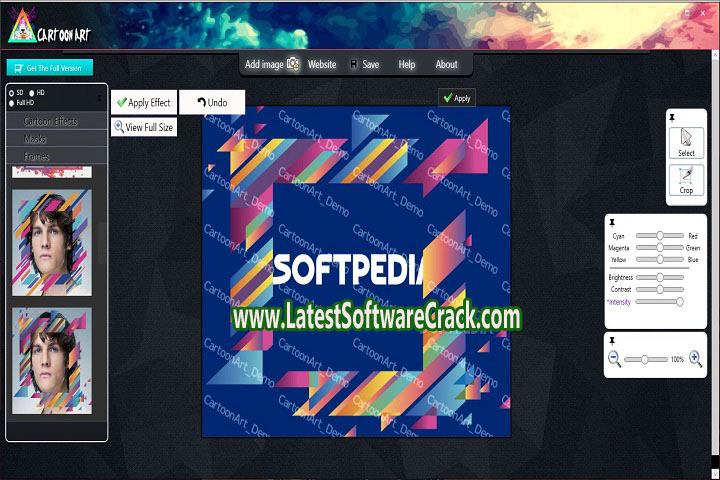Open the Help menu

[407, 64]
